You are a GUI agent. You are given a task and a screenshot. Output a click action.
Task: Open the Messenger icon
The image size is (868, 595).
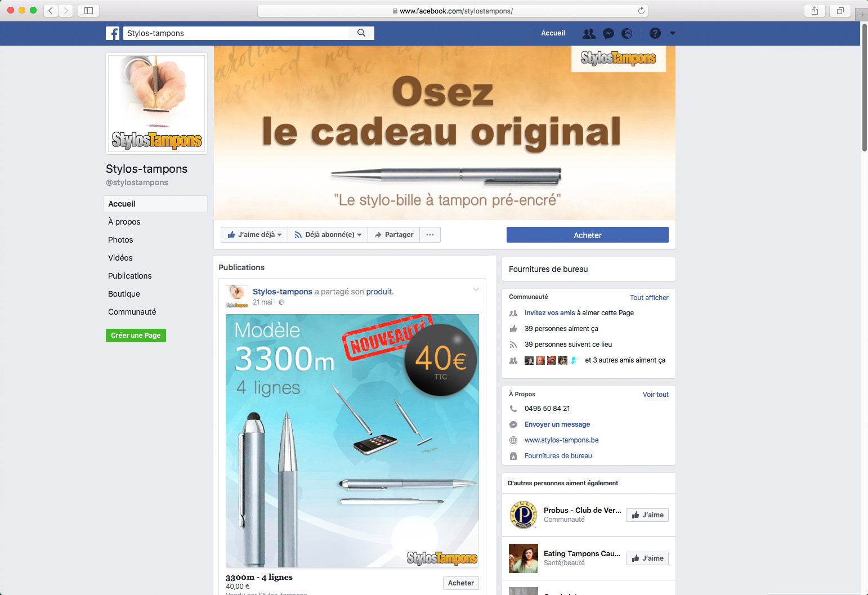(x=608, y=34)
